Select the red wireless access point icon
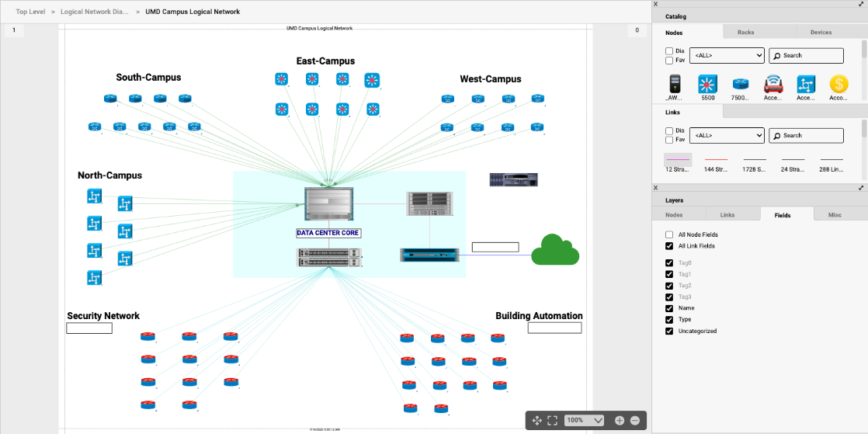 pos(773,84)
